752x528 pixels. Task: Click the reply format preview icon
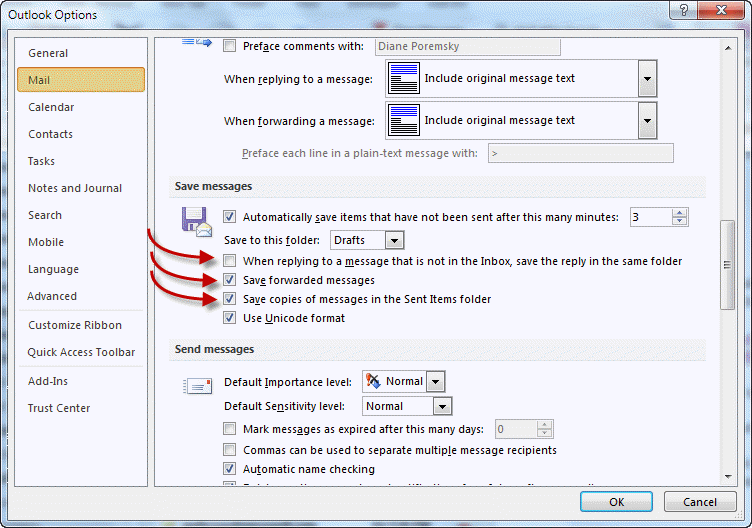(403, 78)
